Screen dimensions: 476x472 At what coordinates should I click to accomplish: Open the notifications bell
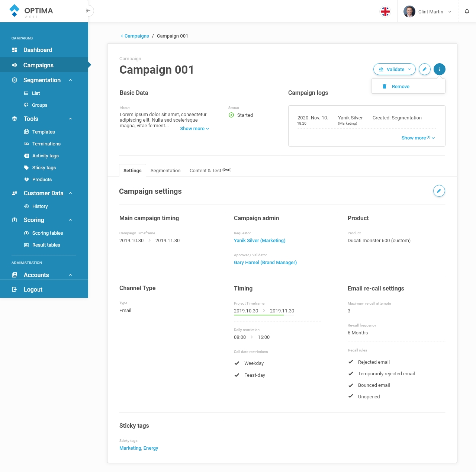467,11
